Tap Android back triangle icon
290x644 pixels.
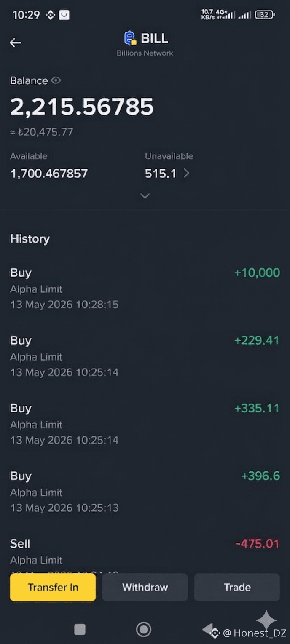(x=208, y=629)
